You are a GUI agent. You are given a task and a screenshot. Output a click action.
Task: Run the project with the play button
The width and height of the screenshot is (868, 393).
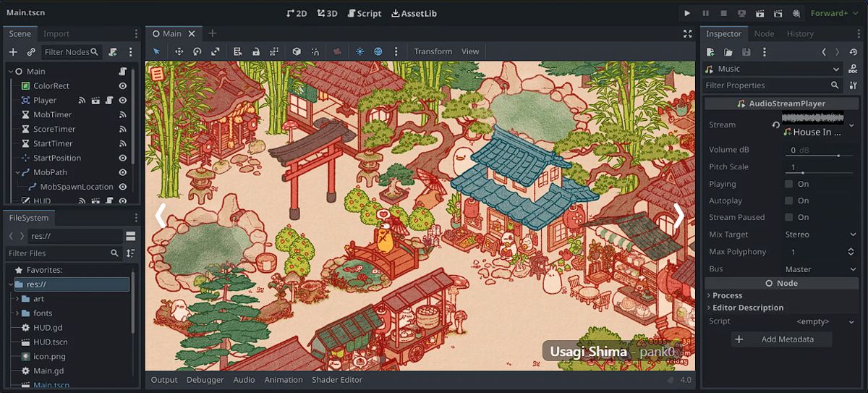(687, 13)
